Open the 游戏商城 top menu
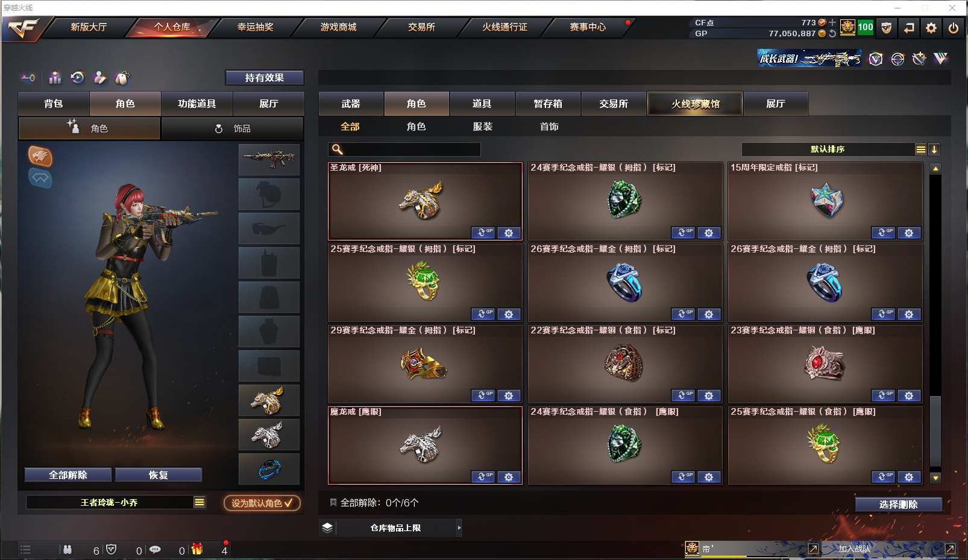The height and width of the screenshot is (560, 968). tap(338, 27)
